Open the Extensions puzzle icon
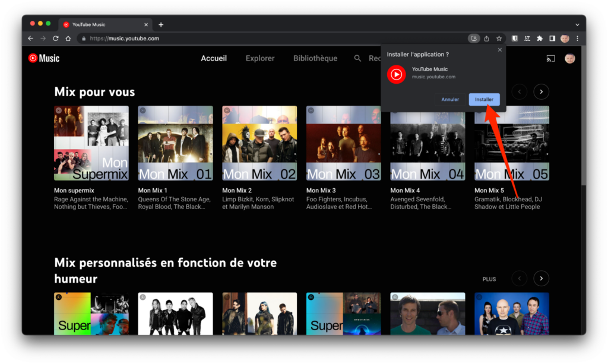The image size is (608, 364). pos(539,39)
